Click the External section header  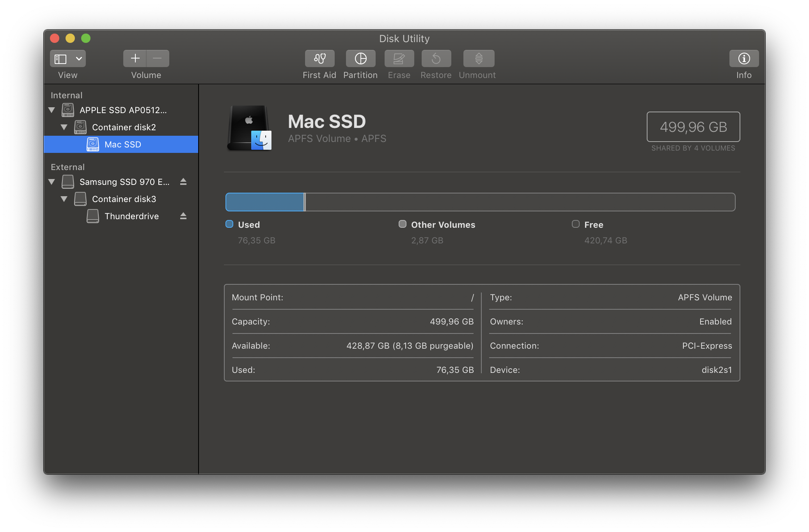pyautogui.click(x=67, y=167)
